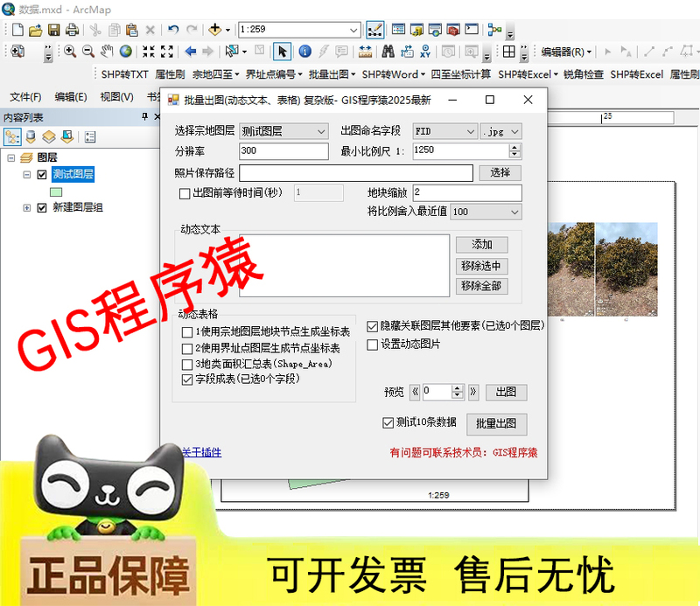Click the Print icon
Screen dimensions: 700x606
click(x=72, y=30)
